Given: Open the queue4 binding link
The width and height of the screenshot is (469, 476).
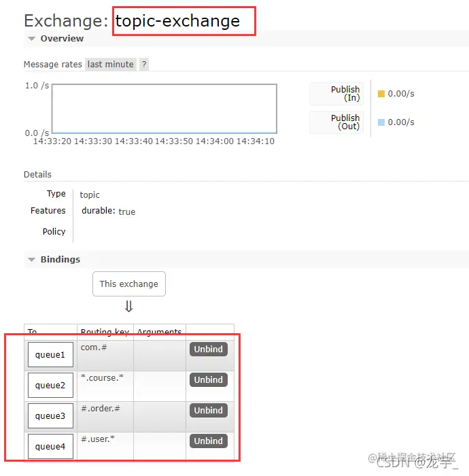Looking at the screenshot, I should (x=50, y=447).
